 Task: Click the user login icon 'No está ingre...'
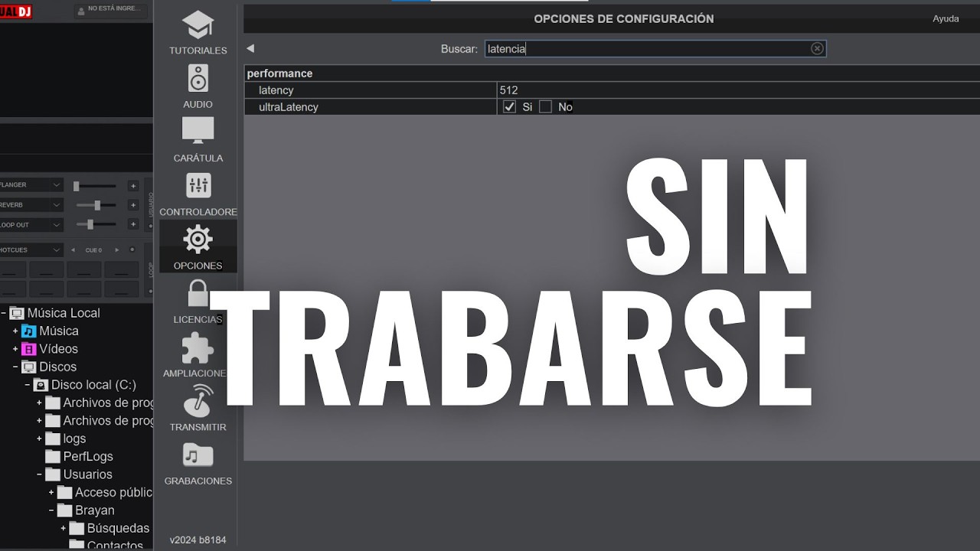point(111,10)
